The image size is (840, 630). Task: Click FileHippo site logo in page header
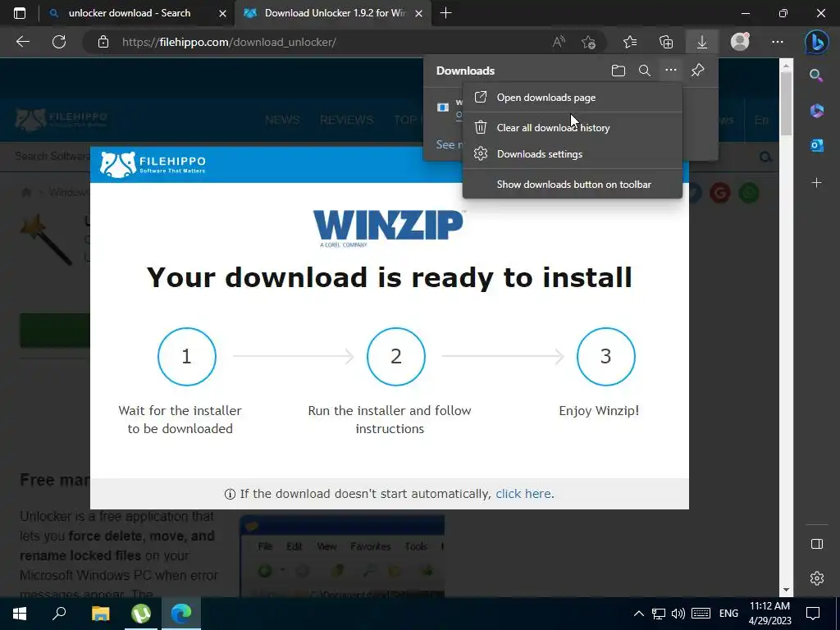click(61, 120)
